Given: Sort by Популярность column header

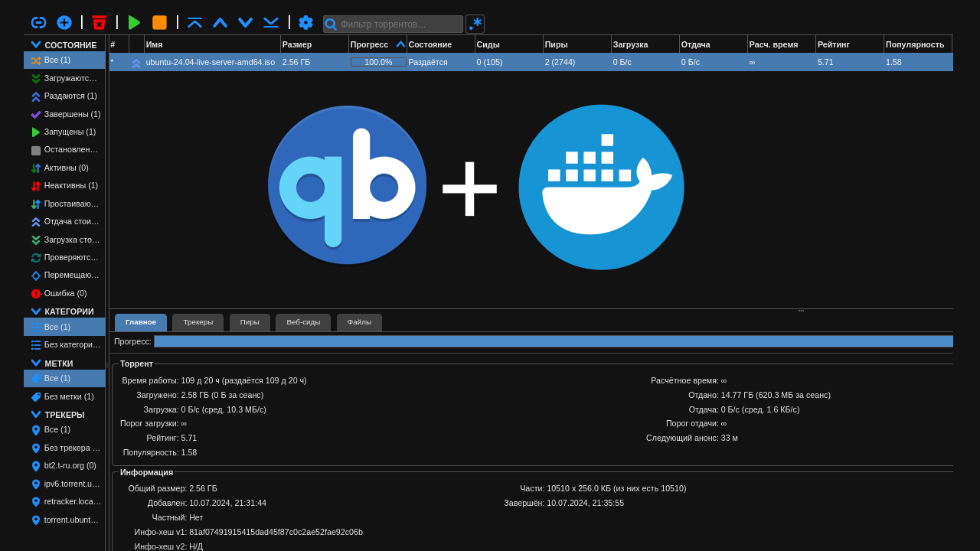Looking at the screenshot, I should (918, 44).
